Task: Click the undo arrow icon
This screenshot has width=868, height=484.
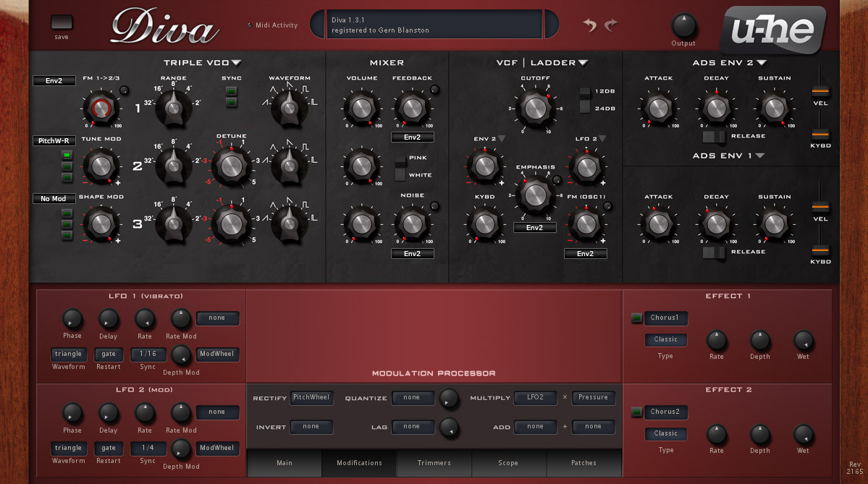Action: (x=589, y=25)
